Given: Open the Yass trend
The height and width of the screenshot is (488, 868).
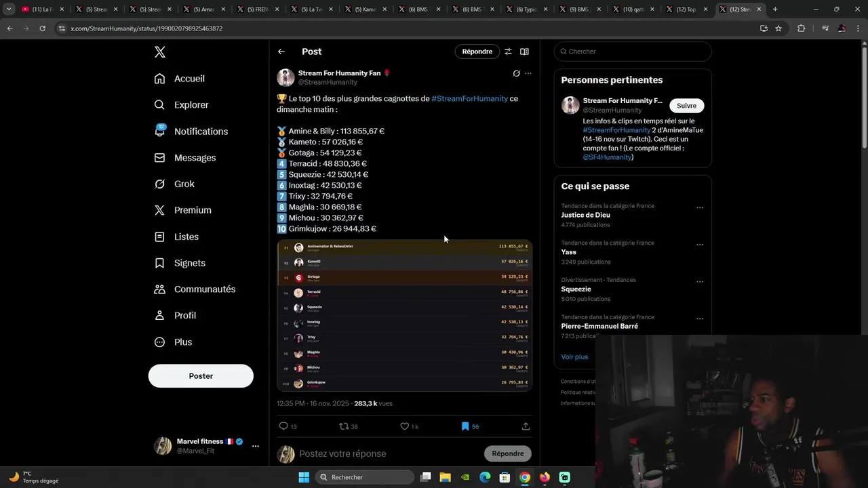Looking at the screenshot, I should pyautogui.click(x=568, y=252).
